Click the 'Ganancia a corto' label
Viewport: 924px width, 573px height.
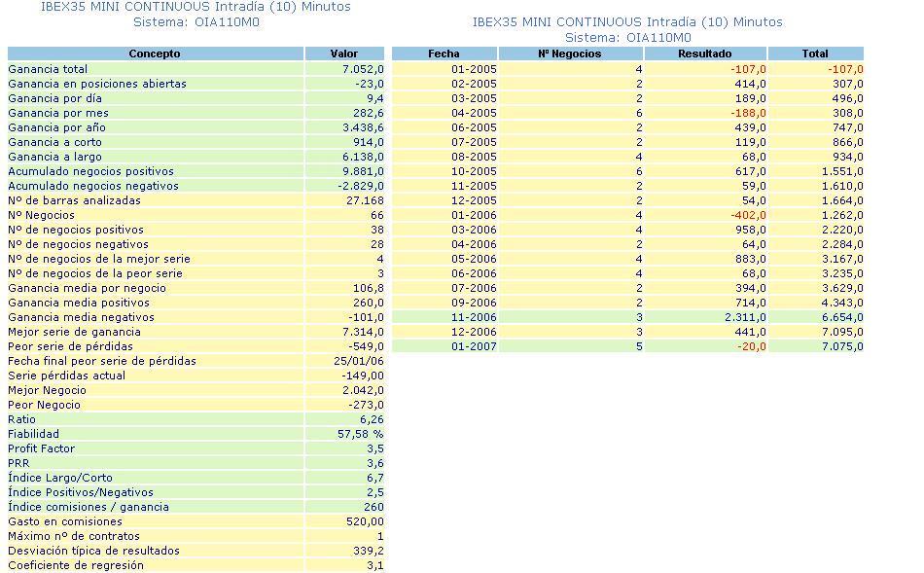54,142
